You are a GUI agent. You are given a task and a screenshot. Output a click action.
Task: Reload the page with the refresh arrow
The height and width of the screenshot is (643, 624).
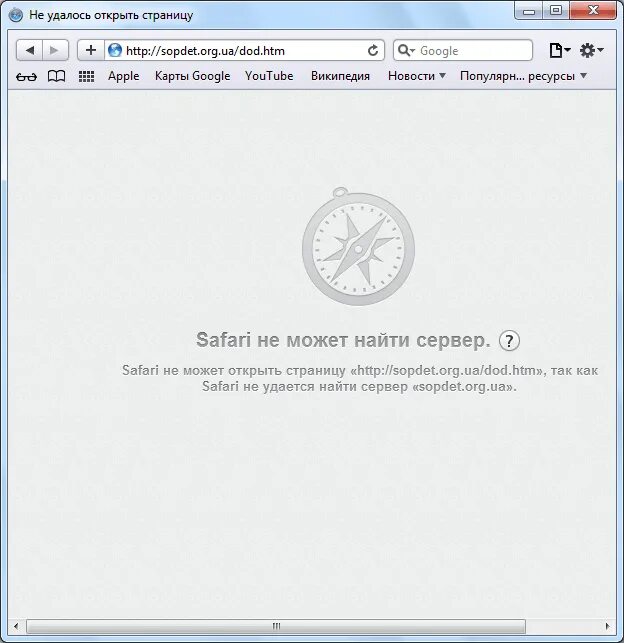point(372,50)
